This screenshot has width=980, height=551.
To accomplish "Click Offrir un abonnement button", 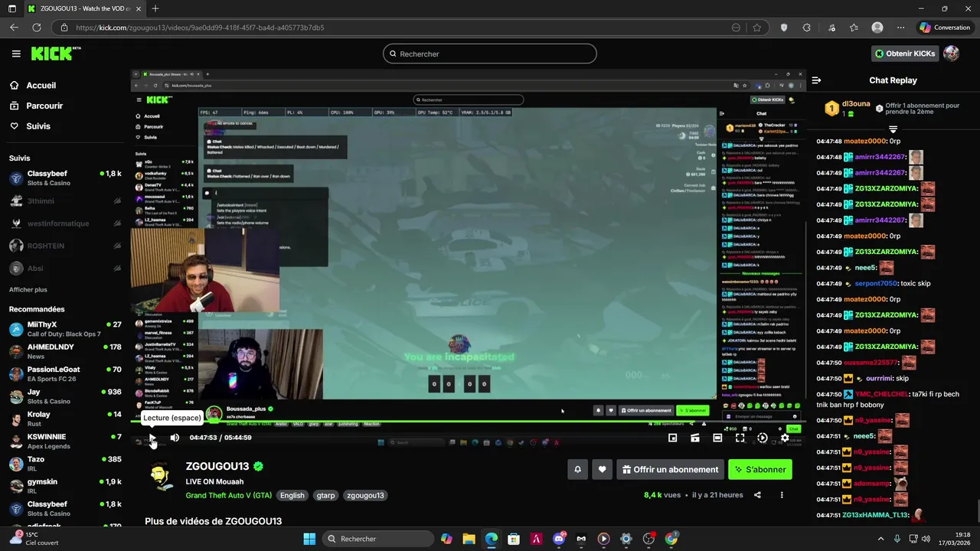I will (670, 470).
